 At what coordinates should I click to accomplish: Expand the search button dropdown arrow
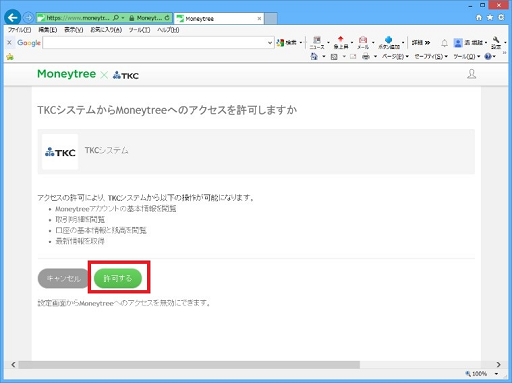(301, 43)
